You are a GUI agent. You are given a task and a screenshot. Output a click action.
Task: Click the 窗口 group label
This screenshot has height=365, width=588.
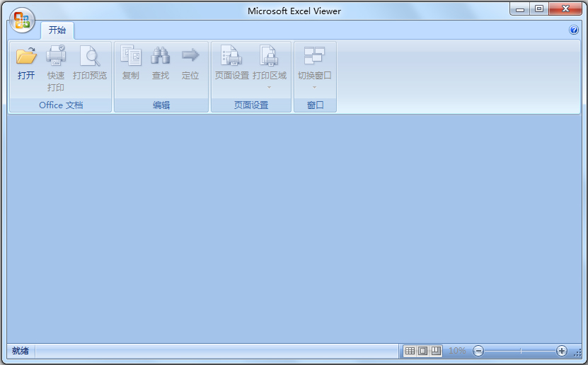tap(316, 105)
